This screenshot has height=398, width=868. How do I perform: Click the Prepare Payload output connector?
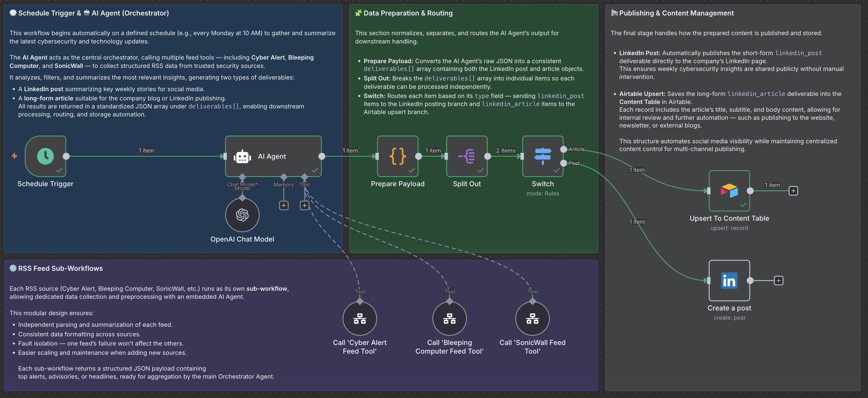tap(418, 156)
